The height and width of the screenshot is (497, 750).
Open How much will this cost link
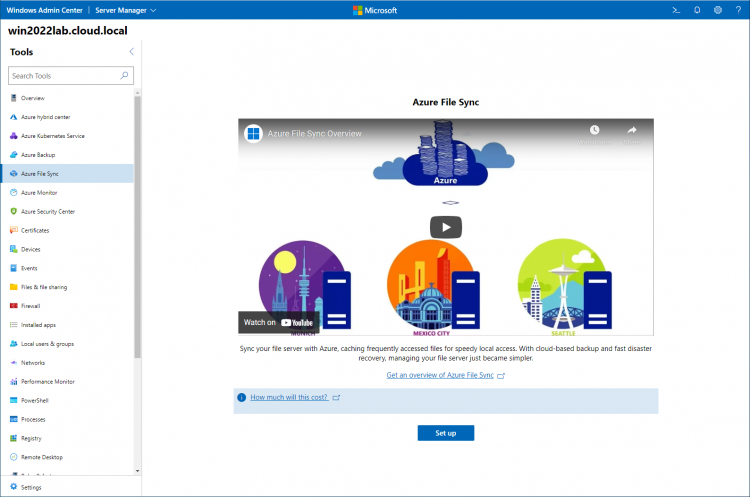click(289, 397)
